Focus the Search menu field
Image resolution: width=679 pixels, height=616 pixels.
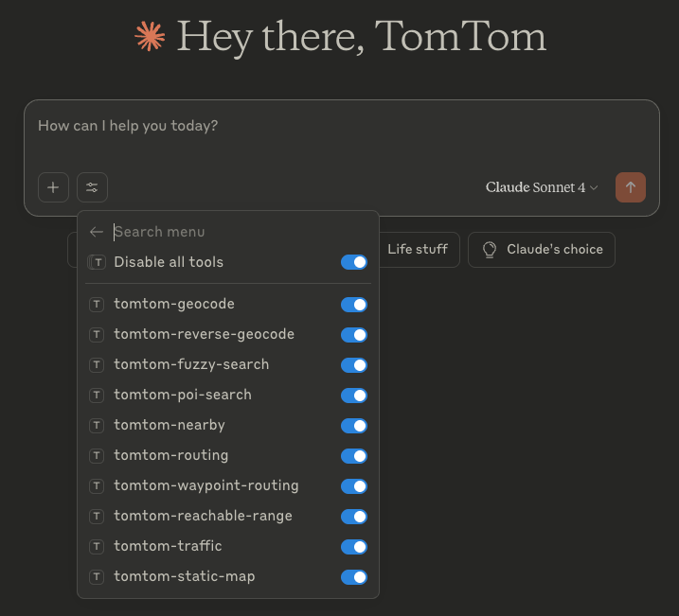(241, 232)
